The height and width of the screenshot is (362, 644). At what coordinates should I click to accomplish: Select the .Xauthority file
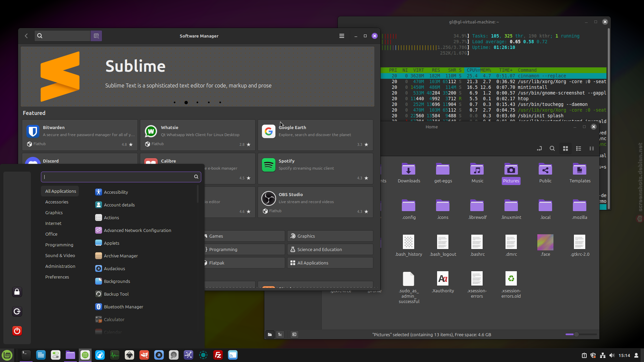click(x=443, y=282)
